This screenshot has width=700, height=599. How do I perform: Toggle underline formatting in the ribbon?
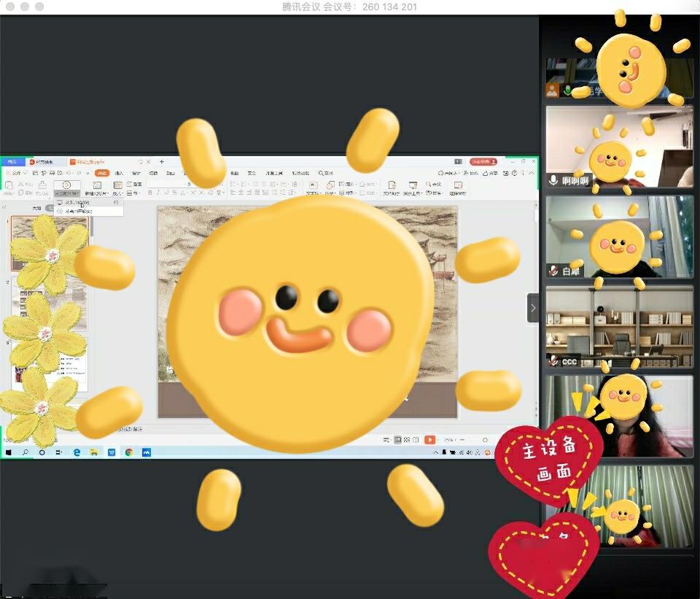point(166,193)
